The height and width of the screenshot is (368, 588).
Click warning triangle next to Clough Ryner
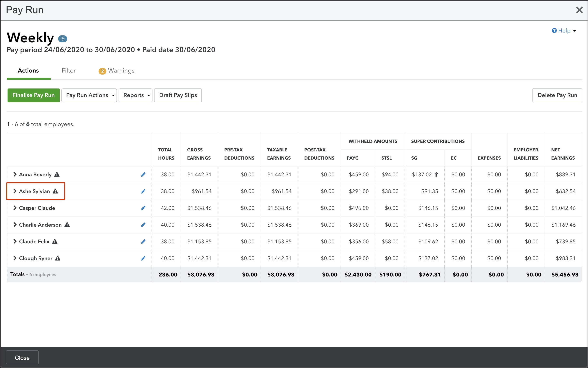[58, 258]
